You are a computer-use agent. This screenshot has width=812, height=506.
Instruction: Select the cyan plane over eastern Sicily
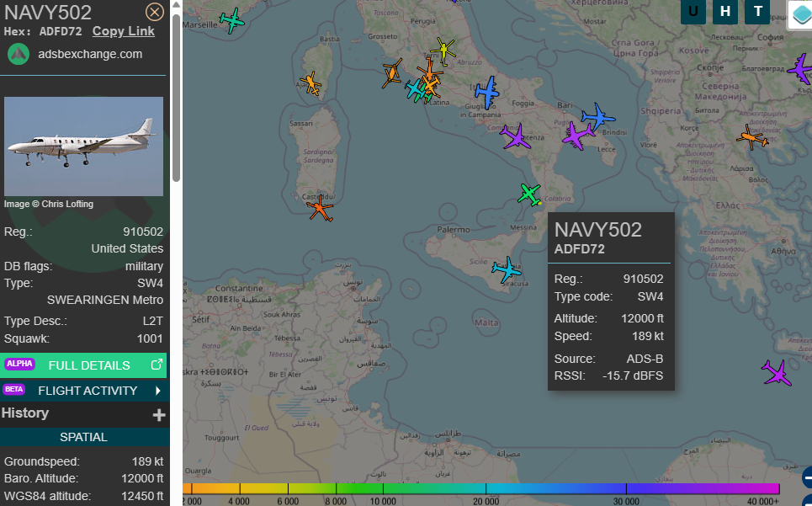pyautogui.click(x=507, y=269)
